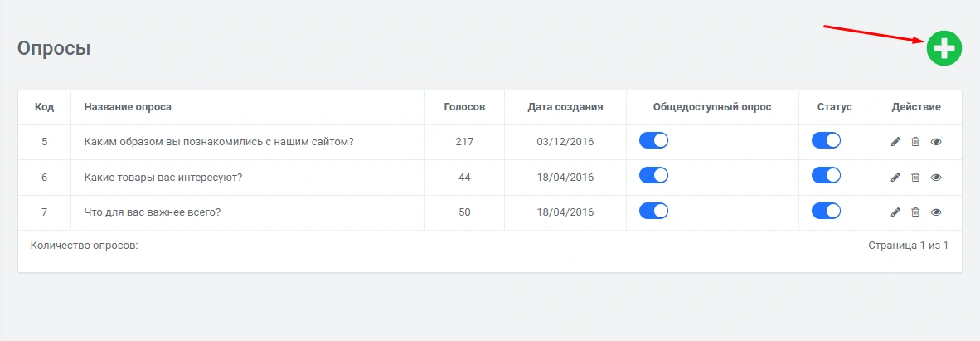The height and width of the screenshot is (341, 980).
Task: Click survey title "Какие товары вас интересуют?"
Action: pyautogui.click(x=163, y=177)
